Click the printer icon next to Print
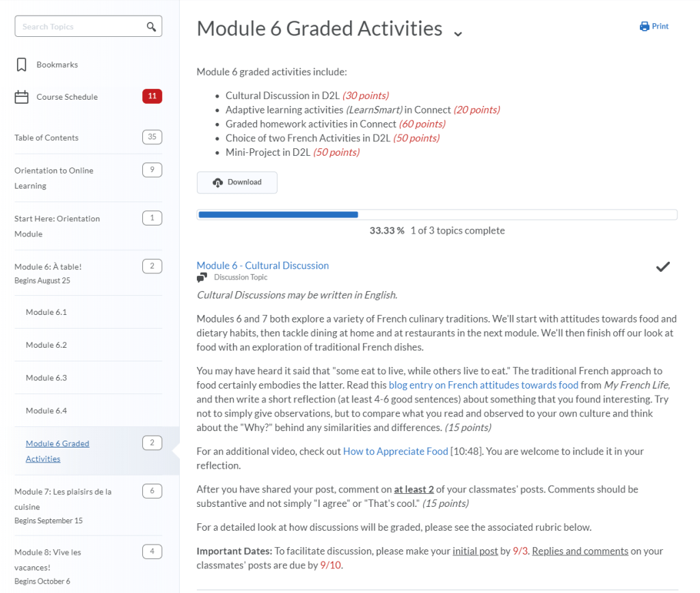 [x=644, y=27]
